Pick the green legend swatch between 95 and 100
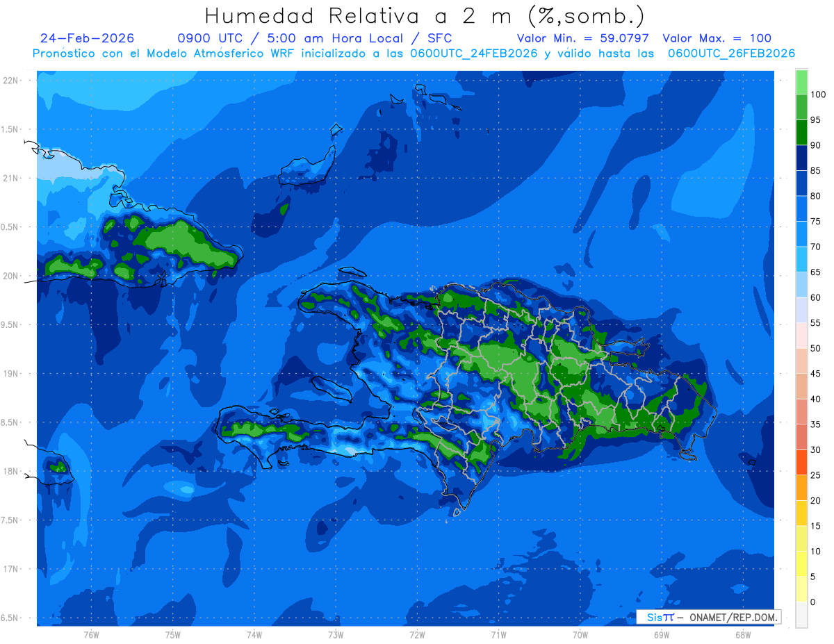Image resolution: width=834 pixels, height=644 pixels. tap(801, 107)
